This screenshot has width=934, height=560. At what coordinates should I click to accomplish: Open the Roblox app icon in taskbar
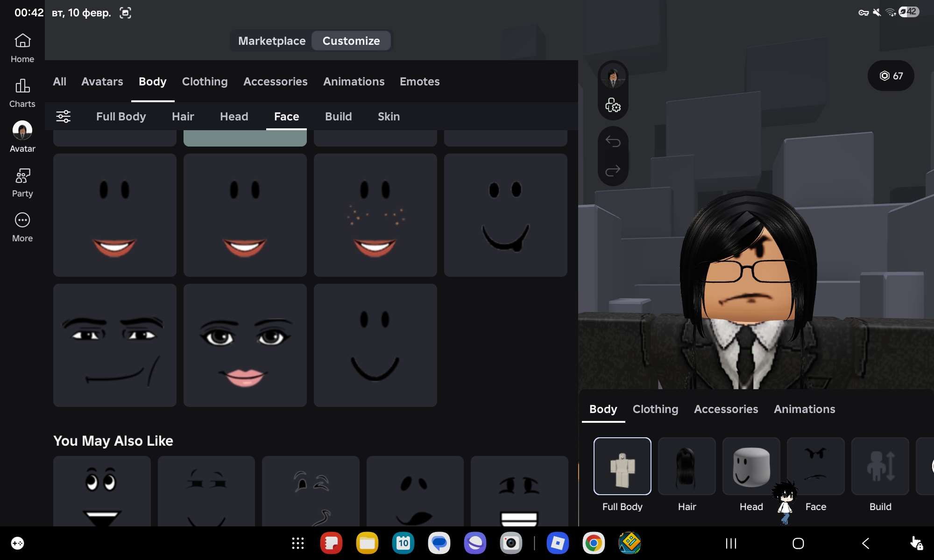coord(558,543)
